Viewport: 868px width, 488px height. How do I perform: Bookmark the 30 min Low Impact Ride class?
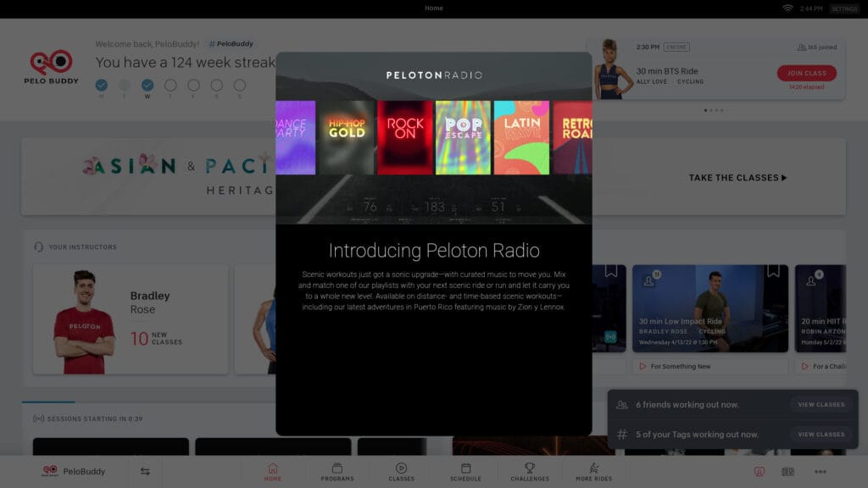coord(773,270)
